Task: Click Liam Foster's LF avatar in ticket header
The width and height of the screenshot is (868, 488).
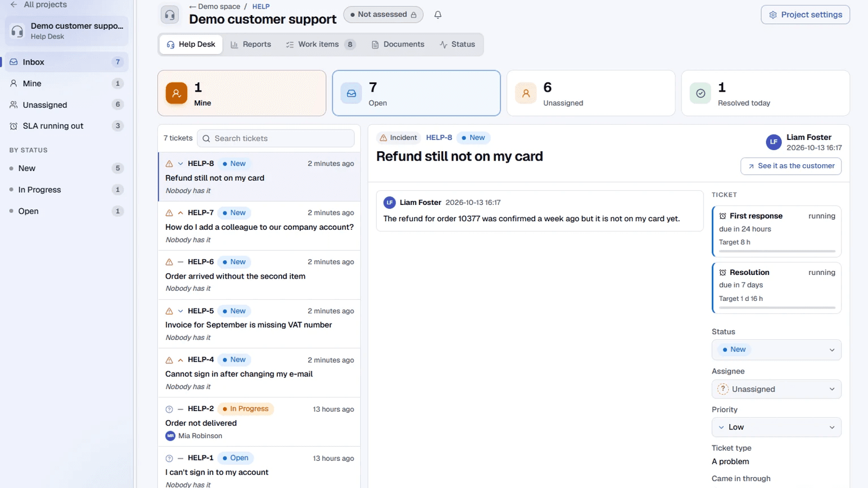Action: pyautogui.click(x=774, y=142)
